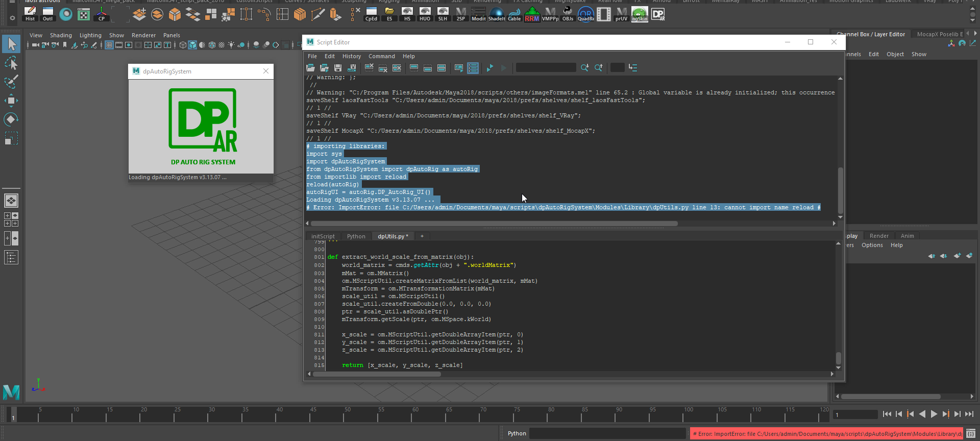Screen dimensions: 980x441
Task: Open the Command menu in Script Editor
Action: coord(381,56)
